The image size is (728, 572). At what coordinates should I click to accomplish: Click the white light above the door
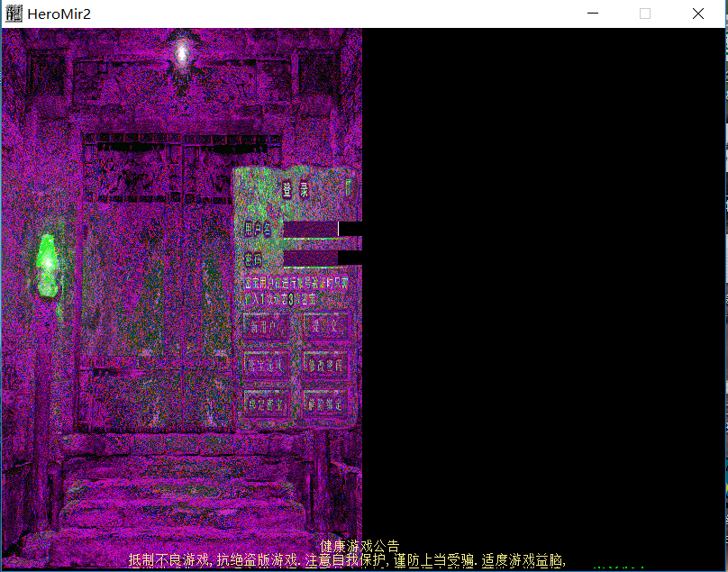182,52
